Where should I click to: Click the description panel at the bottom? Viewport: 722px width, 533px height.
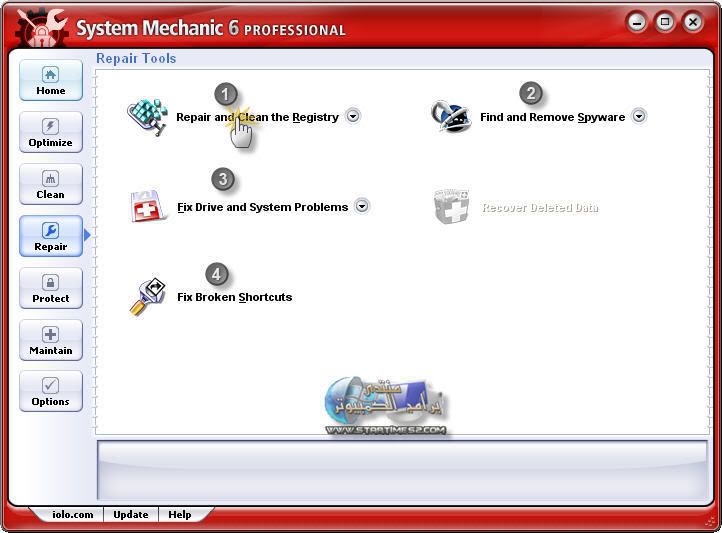click(402, 470)
